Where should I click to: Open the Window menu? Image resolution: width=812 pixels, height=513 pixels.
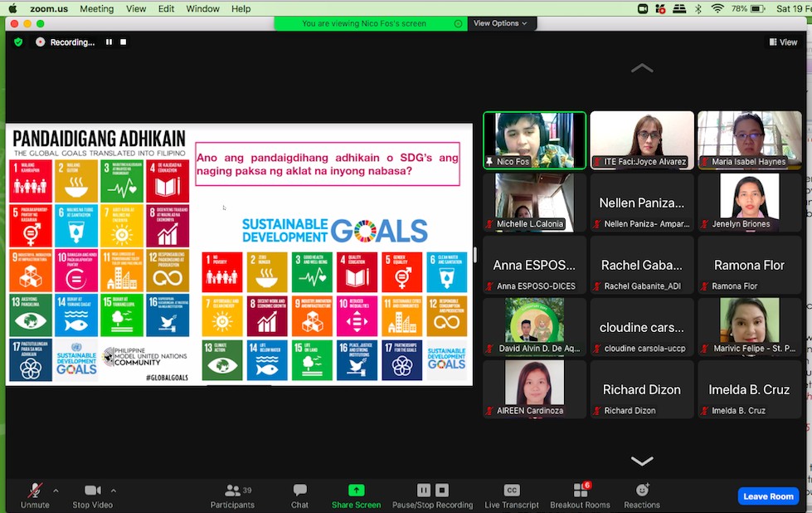pos(202,8)
